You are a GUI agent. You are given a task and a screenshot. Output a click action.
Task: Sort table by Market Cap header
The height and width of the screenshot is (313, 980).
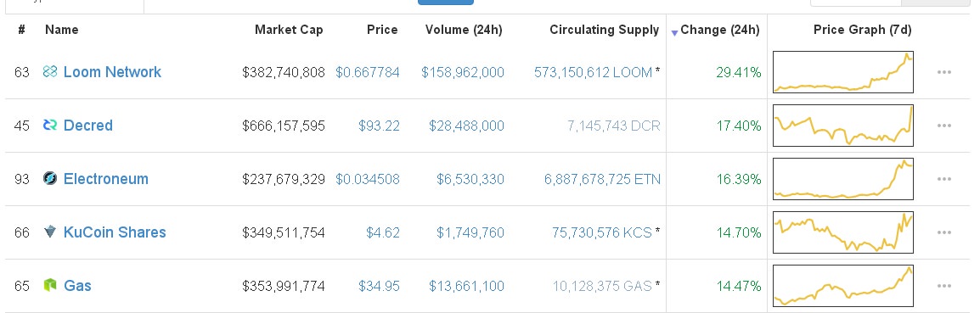[x=289, y=30]
